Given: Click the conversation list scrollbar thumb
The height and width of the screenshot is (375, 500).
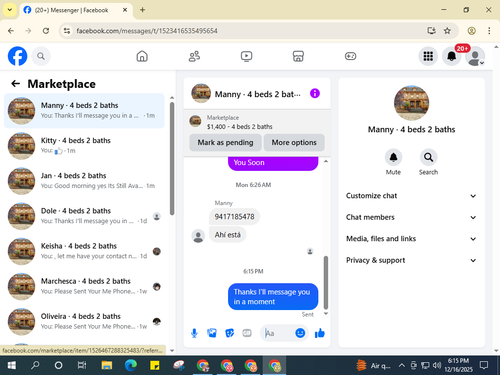Looking at the screenshot, I should [172, 159].
